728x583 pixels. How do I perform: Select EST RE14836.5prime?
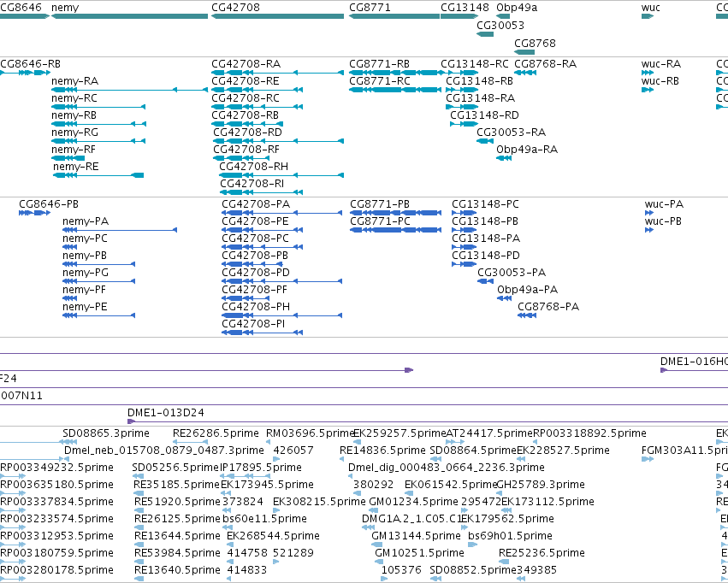coord(382,450)
